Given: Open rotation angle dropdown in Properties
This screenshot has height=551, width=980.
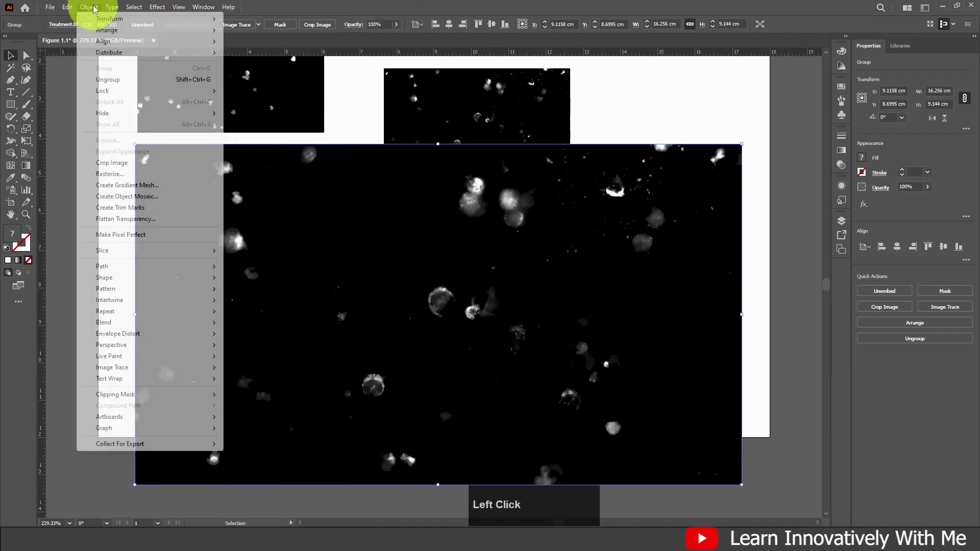Looking at the screenshot, I should click(x=902, y=117).
